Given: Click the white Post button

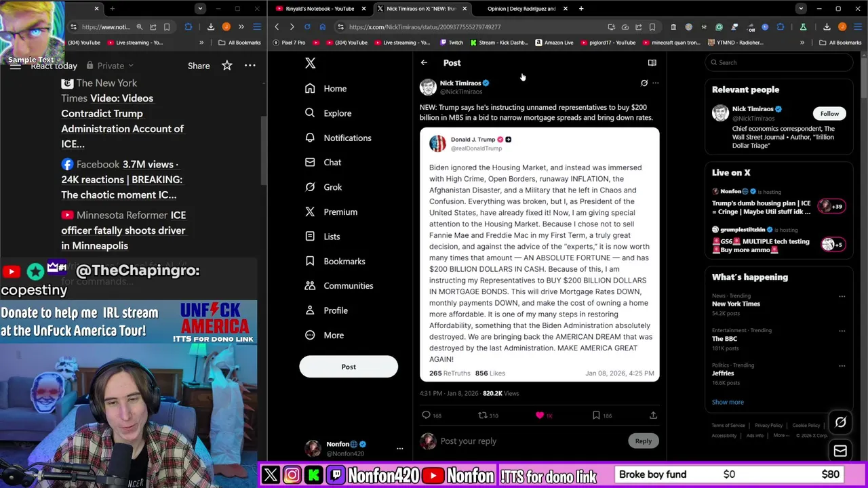Looking at the screenshot, I should click(x=349, y=367).
